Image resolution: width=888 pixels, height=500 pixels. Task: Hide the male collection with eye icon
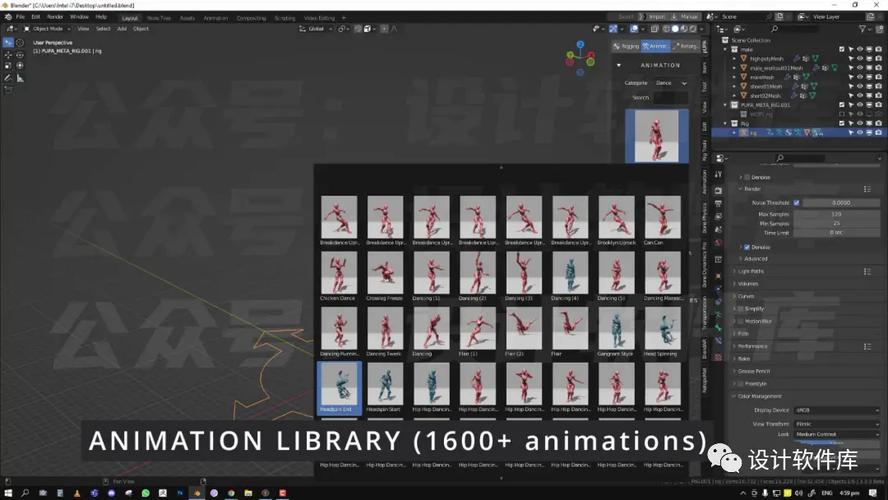tap(860, 49)
